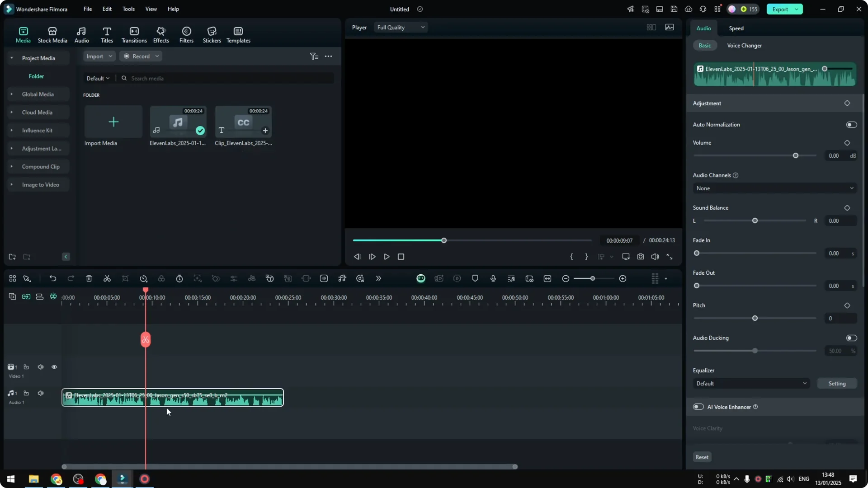Open the Record dropdown
Viewport: 868px width, 488px height.
tap(141, 56)
